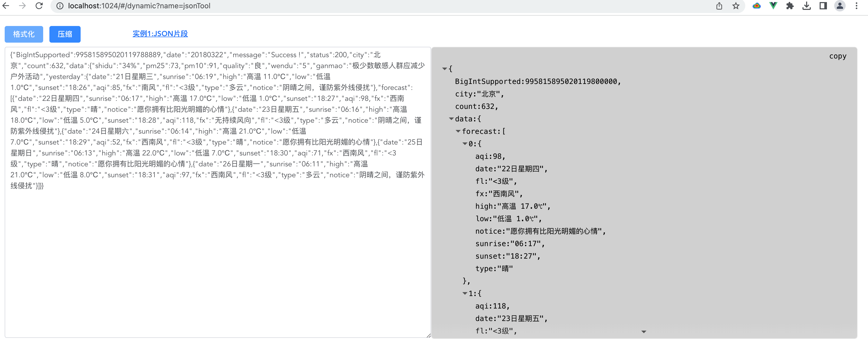Reload the page with the refresh icon
Image resolution: width=868 pixels, height=341 pixels.
pos(39,6)
